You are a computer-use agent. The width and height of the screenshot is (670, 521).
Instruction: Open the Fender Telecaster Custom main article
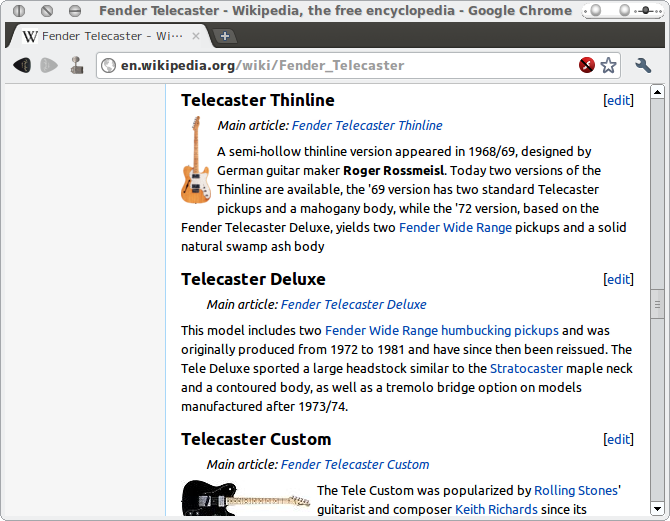[355, 465]
